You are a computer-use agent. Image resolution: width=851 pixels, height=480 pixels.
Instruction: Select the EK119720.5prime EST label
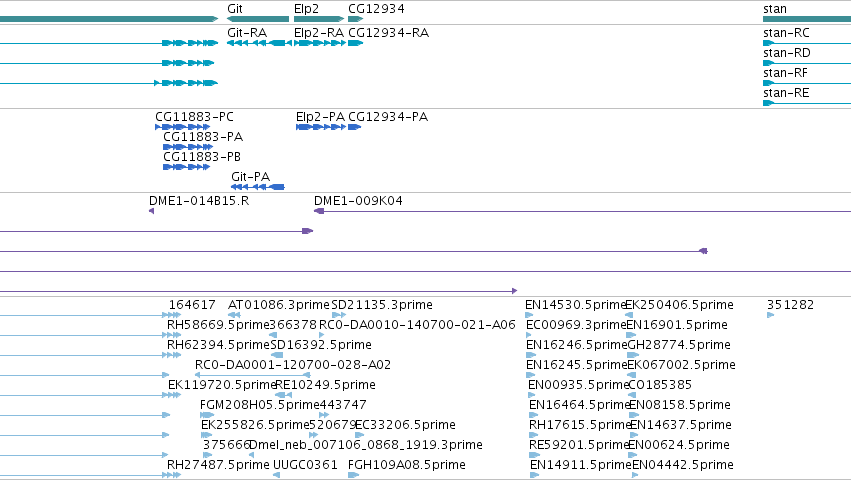(x=223, y=386)
